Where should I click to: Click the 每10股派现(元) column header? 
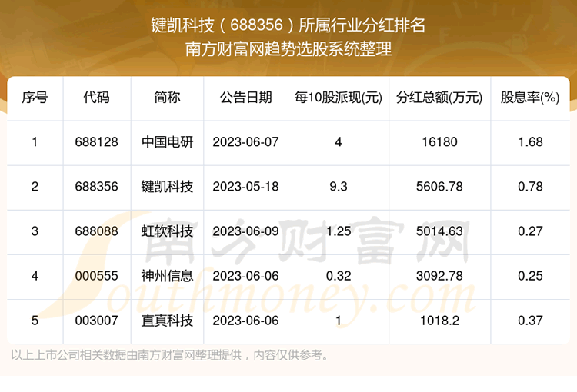[339, 98]
